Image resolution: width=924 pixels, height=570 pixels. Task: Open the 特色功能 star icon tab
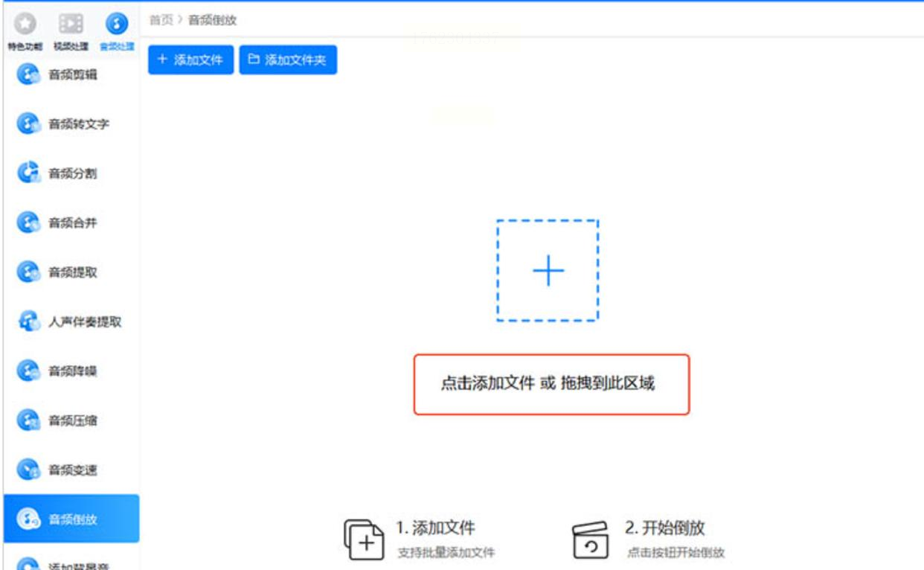click(25, 24)
